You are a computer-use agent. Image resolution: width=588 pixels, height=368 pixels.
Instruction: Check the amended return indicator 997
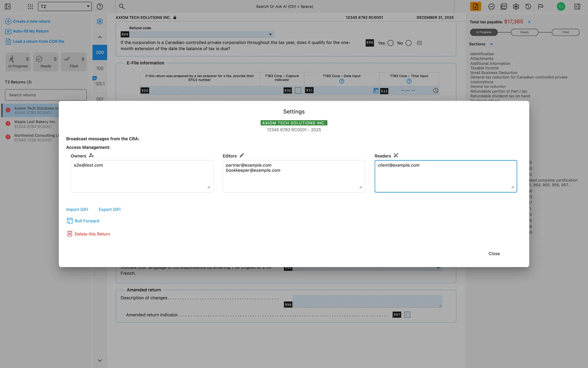(407, 315)
